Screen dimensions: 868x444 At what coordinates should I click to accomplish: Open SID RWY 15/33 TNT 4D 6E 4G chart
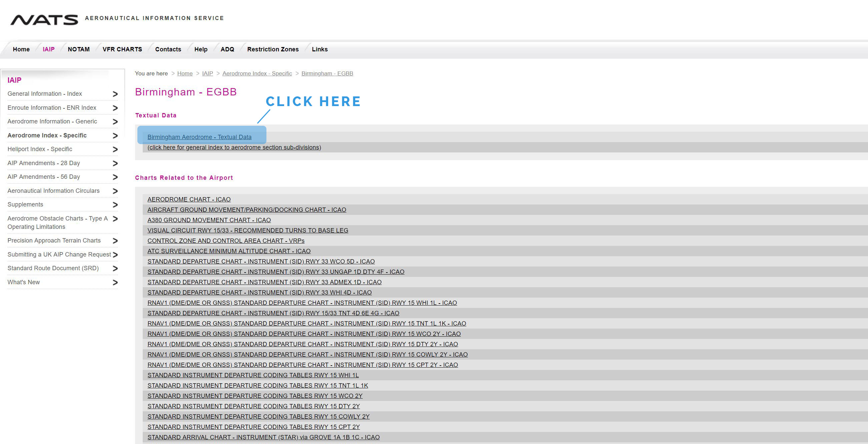point(273,313)
